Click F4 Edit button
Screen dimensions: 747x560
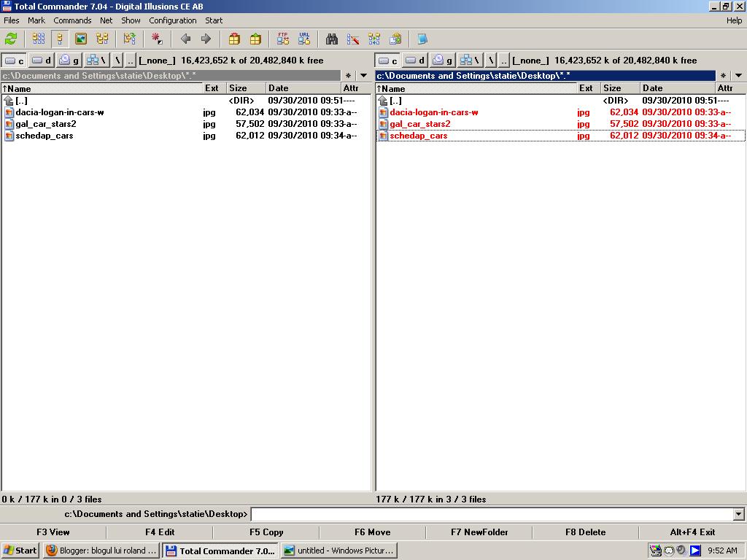pyautogui.click(x=160, y=532)
